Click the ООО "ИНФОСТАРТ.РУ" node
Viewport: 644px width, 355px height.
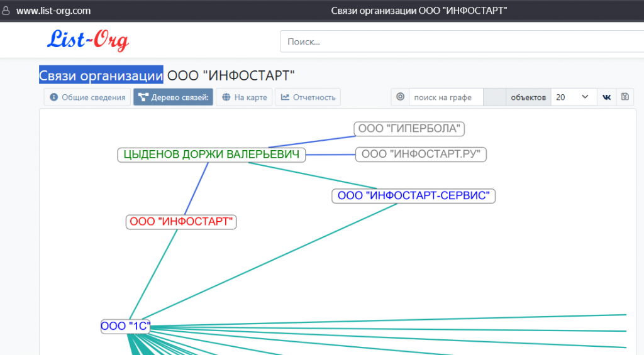pos(421,155)
